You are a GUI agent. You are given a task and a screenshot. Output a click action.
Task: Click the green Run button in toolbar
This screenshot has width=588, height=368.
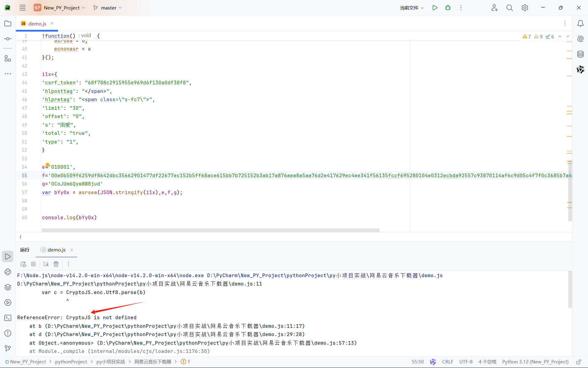point(435,8)
